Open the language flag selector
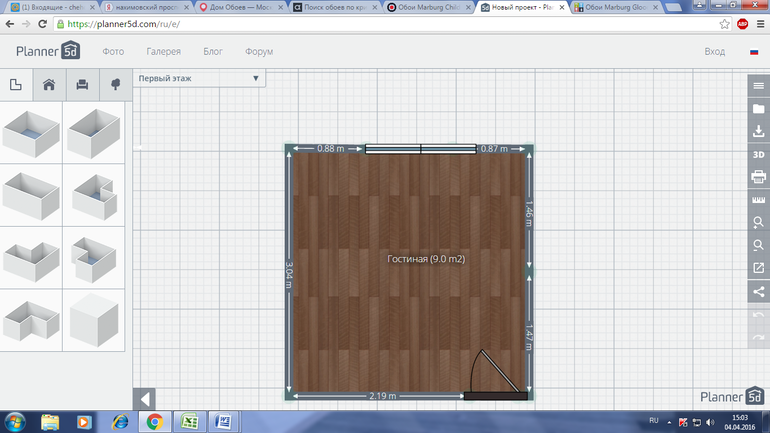Image resolution: width=770 pixels, height=433 pixels. point(754,51)
